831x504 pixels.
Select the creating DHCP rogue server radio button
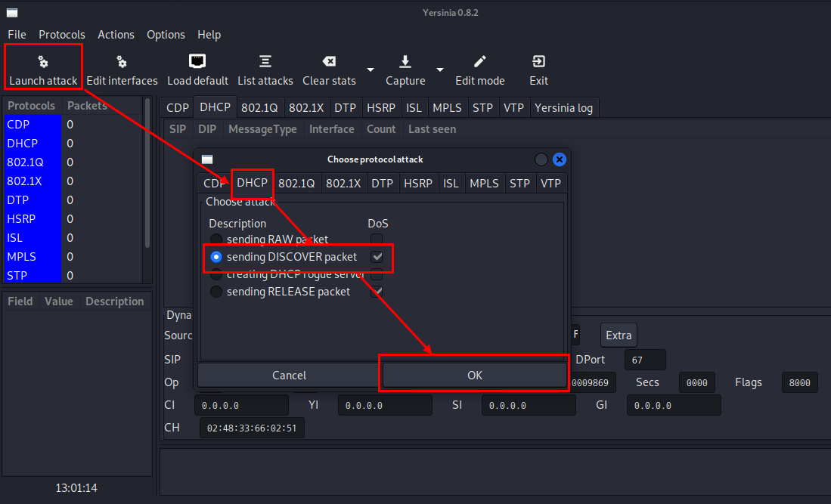(x=216, y=274)
